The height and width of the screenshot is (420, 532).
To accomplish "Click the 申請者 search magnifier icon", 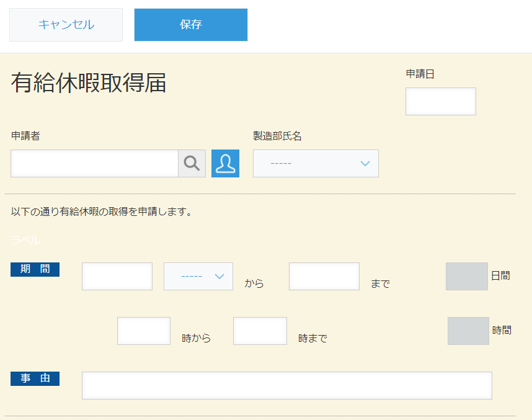I will pyautogui.click(x=191, y=163).
